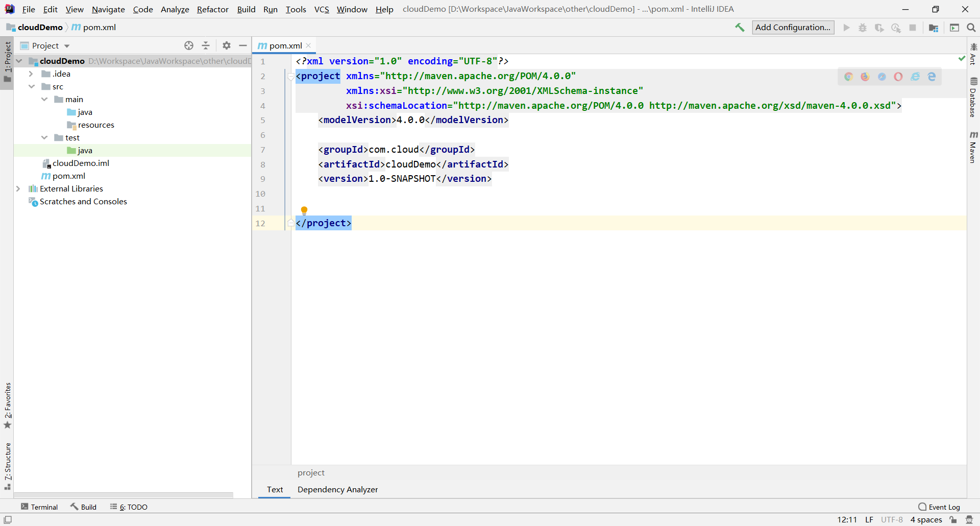Open pom.xml in Edge browser icon

pyautogui.click(x=932, y=77)
